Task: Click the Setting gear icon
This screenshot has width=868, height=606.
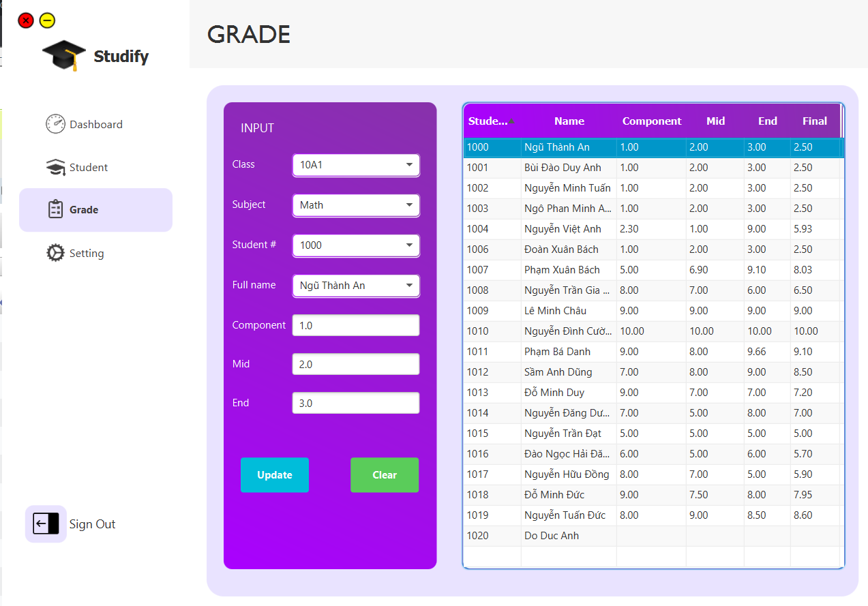Action: click(55, 253)
